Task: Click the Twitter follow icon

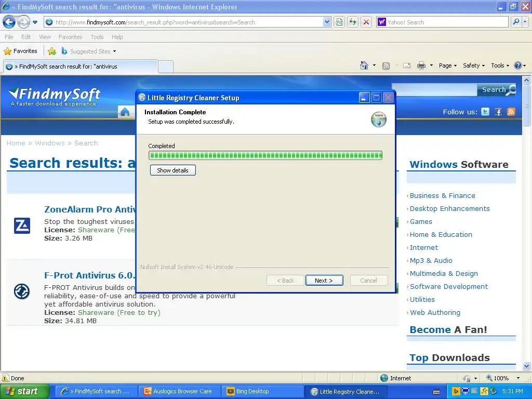Action: (485, 112)
